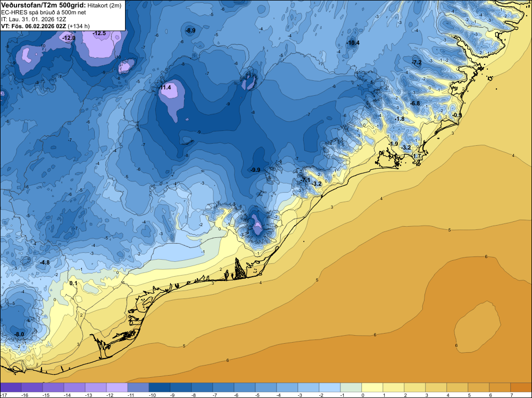The height and width of the screenshot is (398, 532).
Task: Select the -1.8 temperature label
Action: [400, 119]
